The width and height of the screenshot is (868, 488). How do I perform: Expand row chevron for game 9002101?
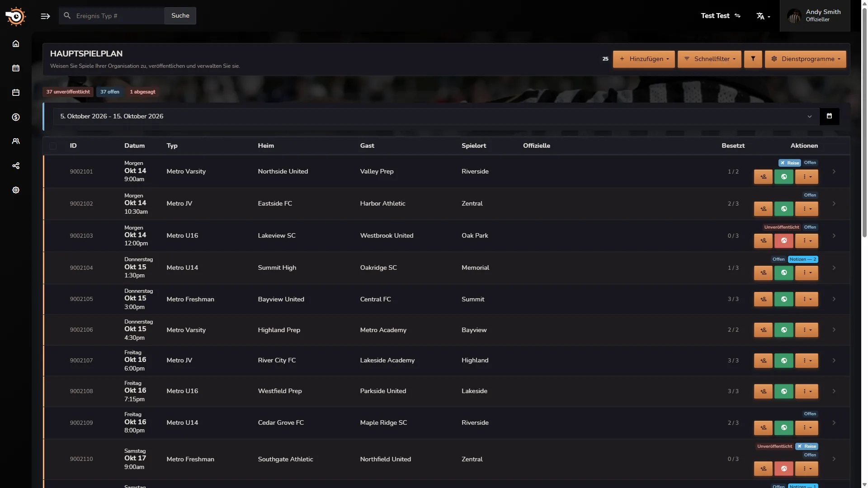(834, 172)
